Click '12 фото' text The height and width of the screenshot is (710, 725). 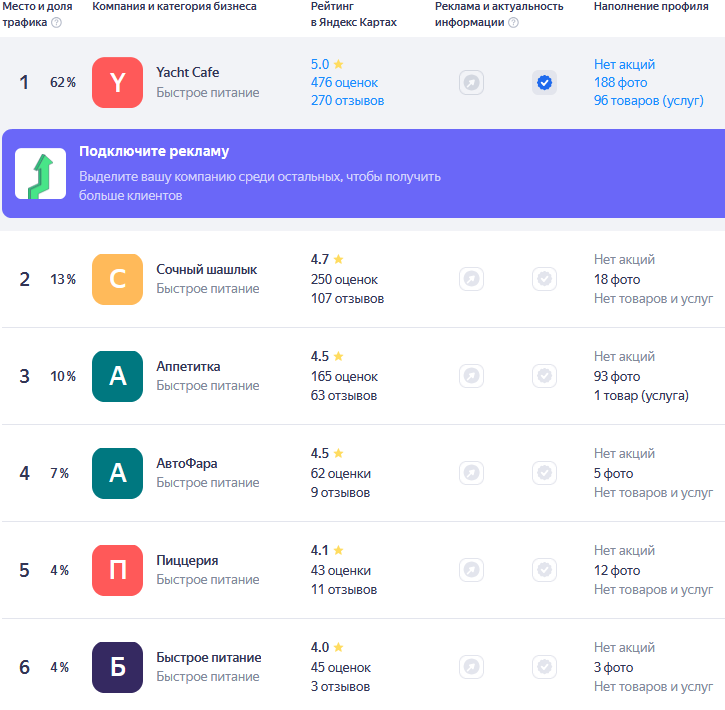[x=617, y=571]
